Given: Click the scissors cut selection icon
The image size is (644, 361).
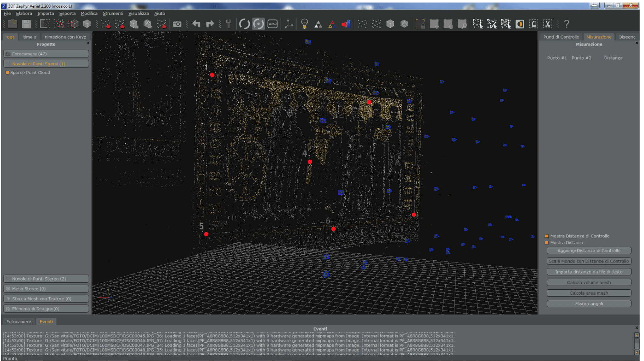Looking at the screenshot, I should coord(548,24).
